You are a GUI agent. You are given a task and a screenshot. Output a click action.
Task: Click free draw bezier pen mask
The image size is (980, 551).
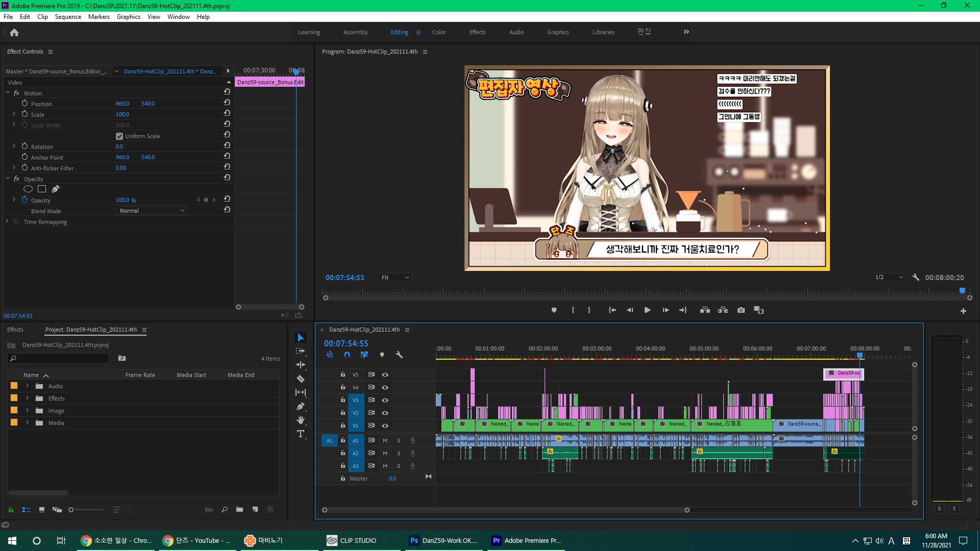point(56,189)
